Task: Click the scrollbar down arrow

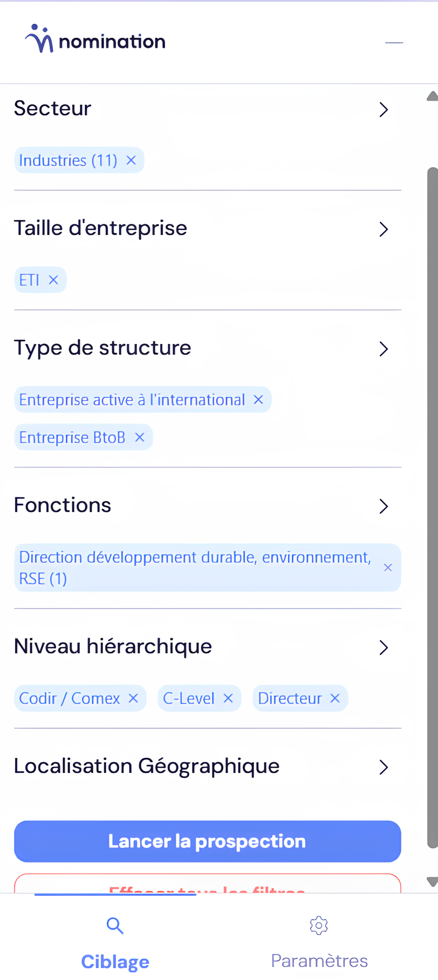Action: pyautogui.click(x=432, y=882)
